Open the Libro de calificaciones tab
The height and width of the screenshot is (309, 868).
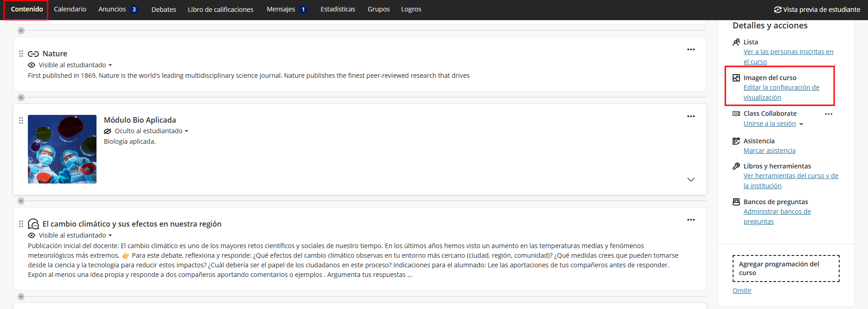(x=220, y=10)
